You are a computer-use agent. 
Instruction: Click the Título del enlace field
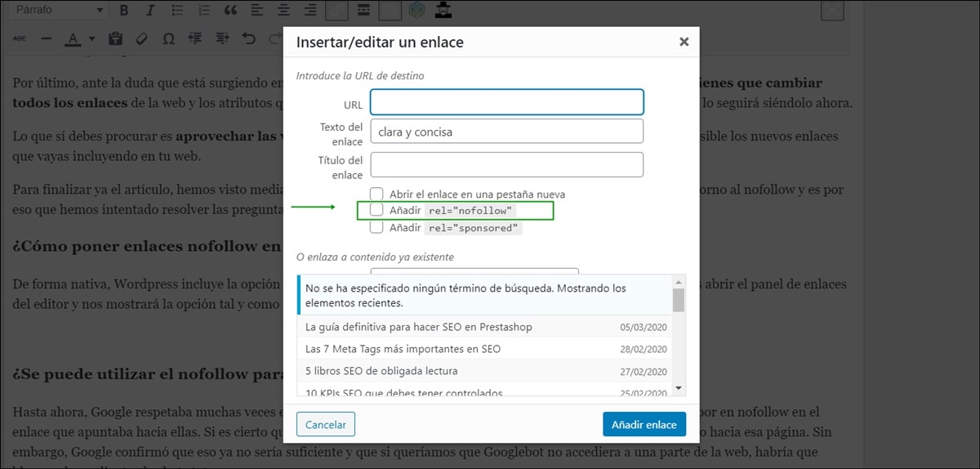pos(507,165)
